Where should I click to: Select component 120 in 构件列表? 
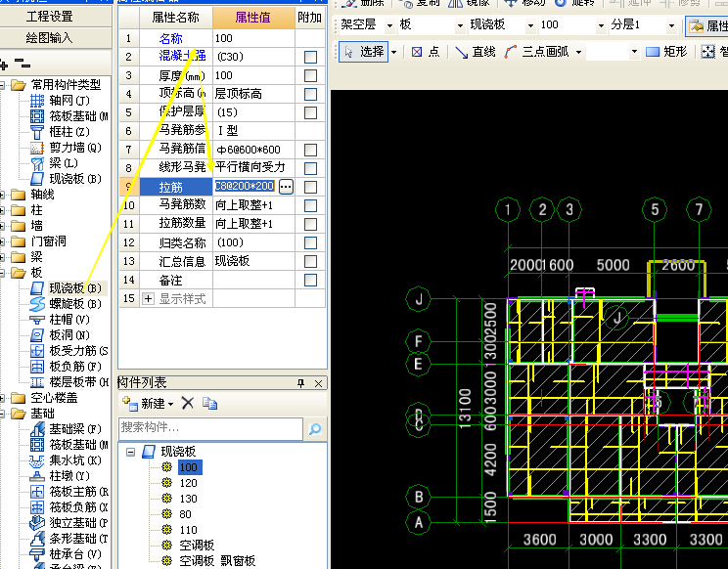coord(188,483)
